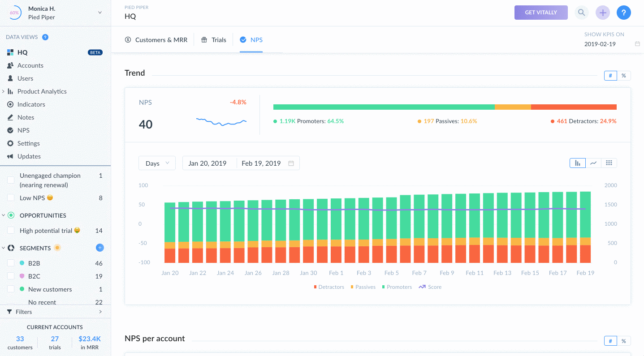
Task: Click the Accounts people icon
Action: (10, 65)
